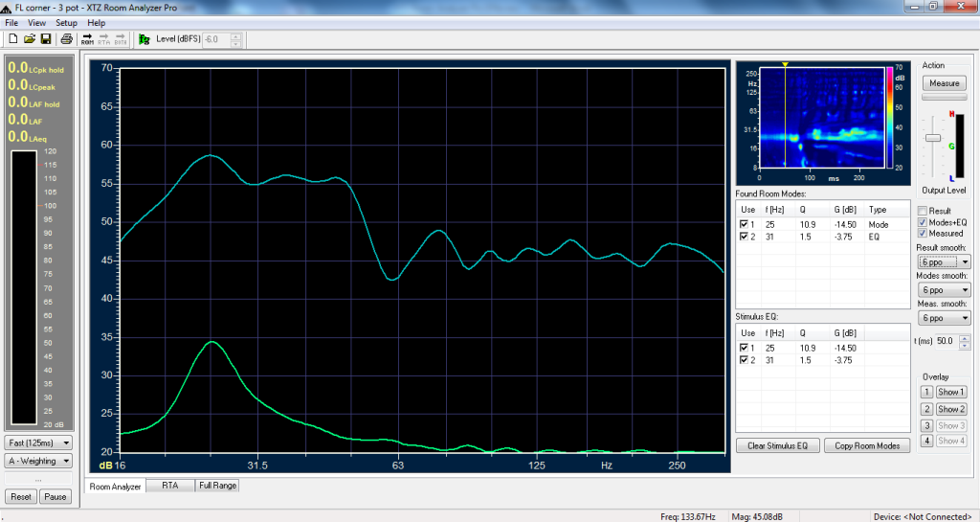The height and width of the screenshot is (522, 980).
Task: Uncheck the Modes+EQ checkbox
Action: coord(922,222)
